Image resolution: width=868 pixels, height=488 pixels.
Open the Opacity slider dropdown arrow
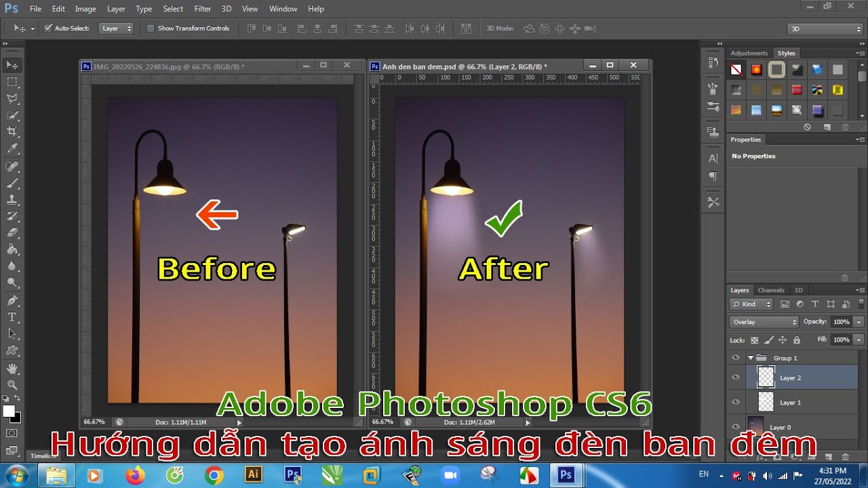[x=859, y=322]
